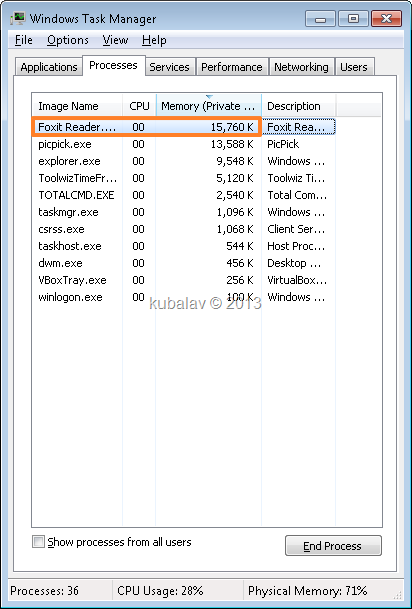Open the File menu

click(24, 40)
